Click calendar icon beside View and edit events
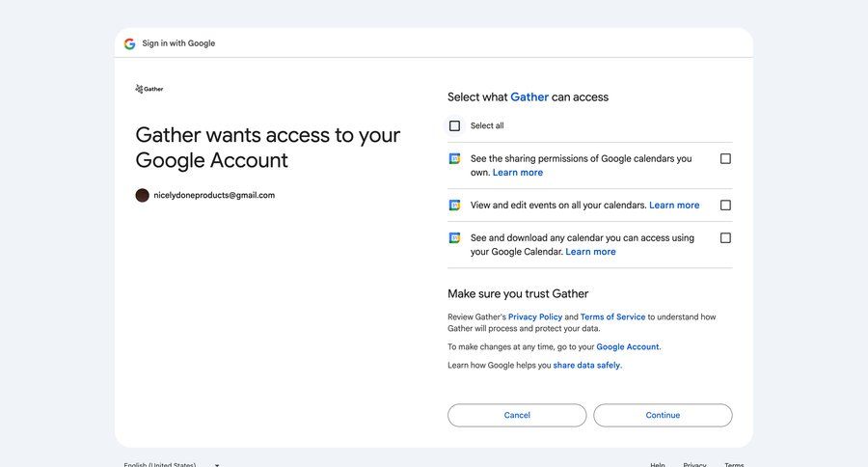Viewport: 868px width, 467px height. (454, 206)
